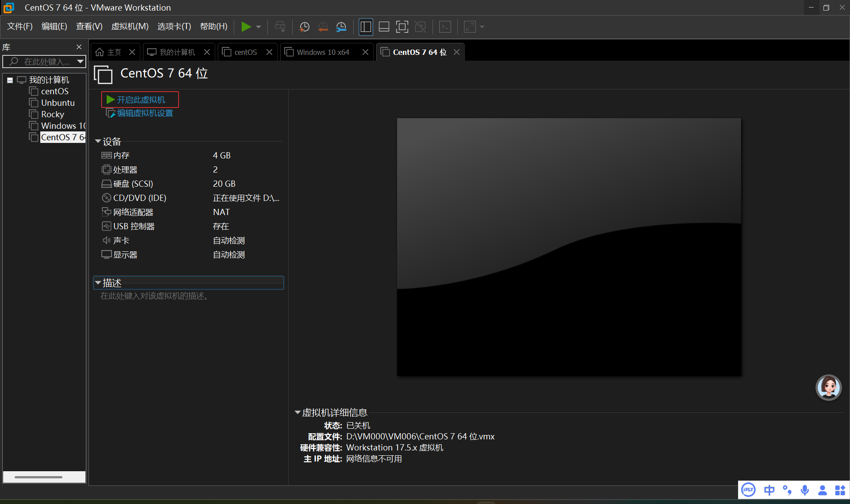Viewport: 850px width, 504px height.
Task: Close the 库 library panel
Action: click(x=79, y=47)
